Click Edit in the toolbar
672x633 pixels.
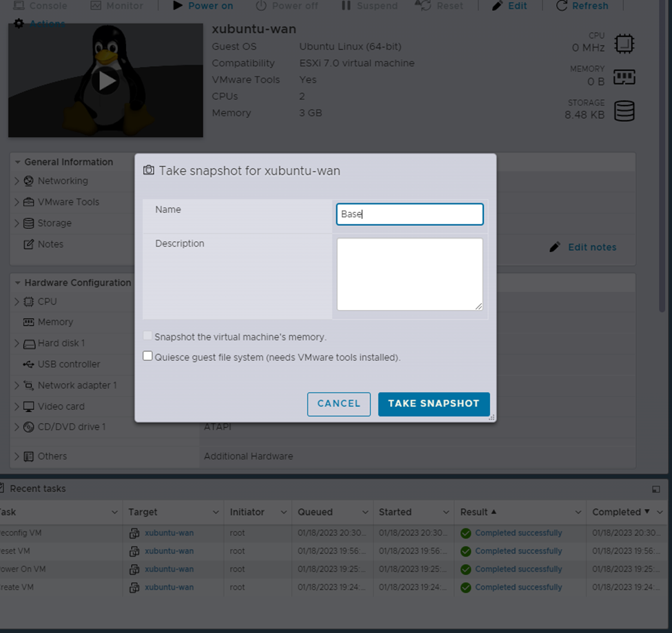[509, 6]
